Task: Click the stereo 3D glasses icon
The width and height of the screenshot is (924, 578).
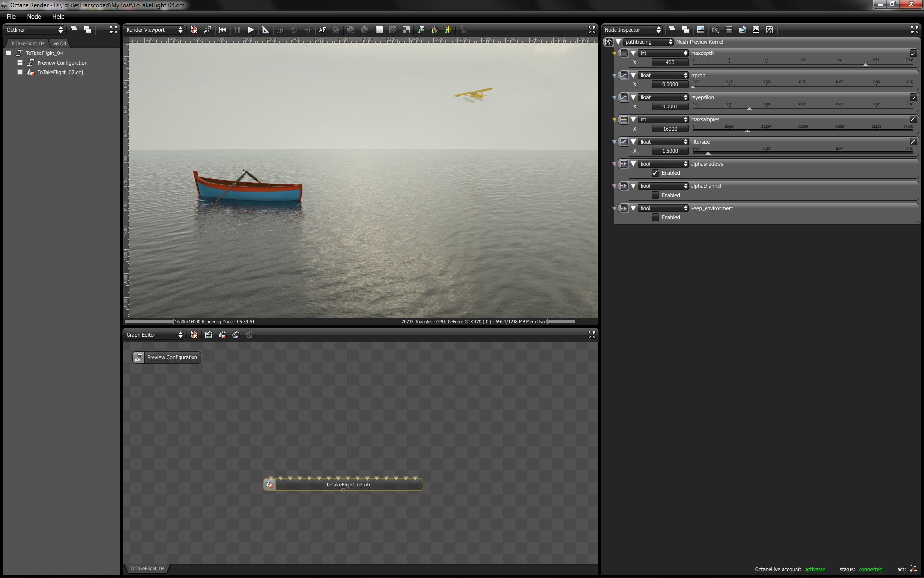Action: [x=336, y=30]
